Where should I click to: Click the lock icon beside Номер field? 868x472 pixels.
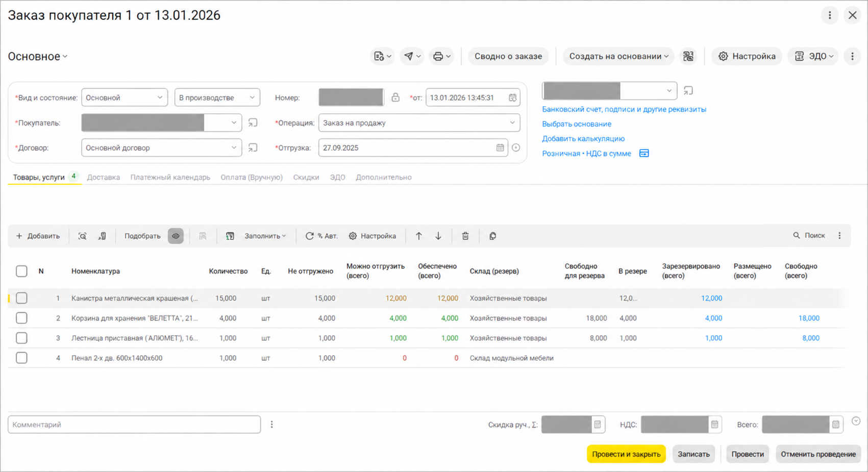point(395,97)
